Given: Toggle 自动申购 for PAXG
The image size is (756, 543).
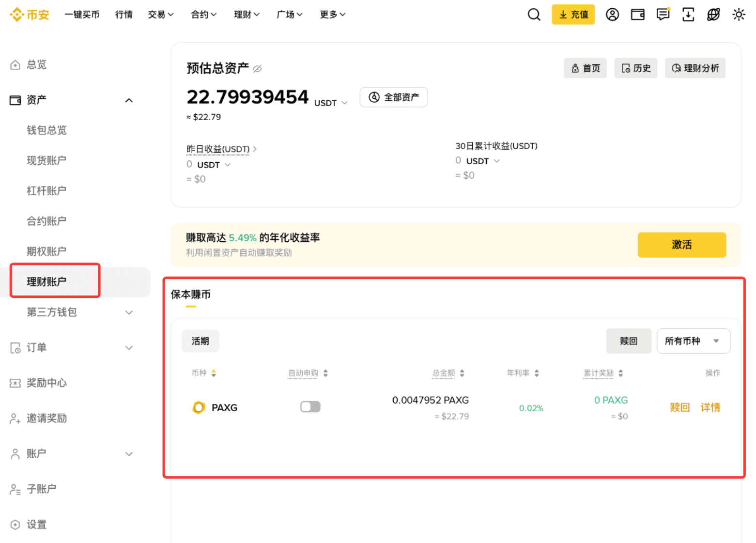Looking at the screenshot, I should pos(310,406).
